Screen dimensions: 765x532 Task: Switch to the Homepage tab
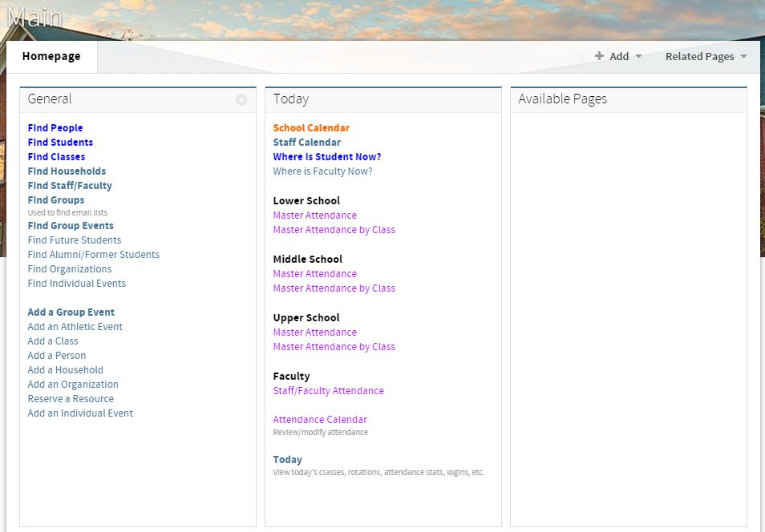point(51,56)
